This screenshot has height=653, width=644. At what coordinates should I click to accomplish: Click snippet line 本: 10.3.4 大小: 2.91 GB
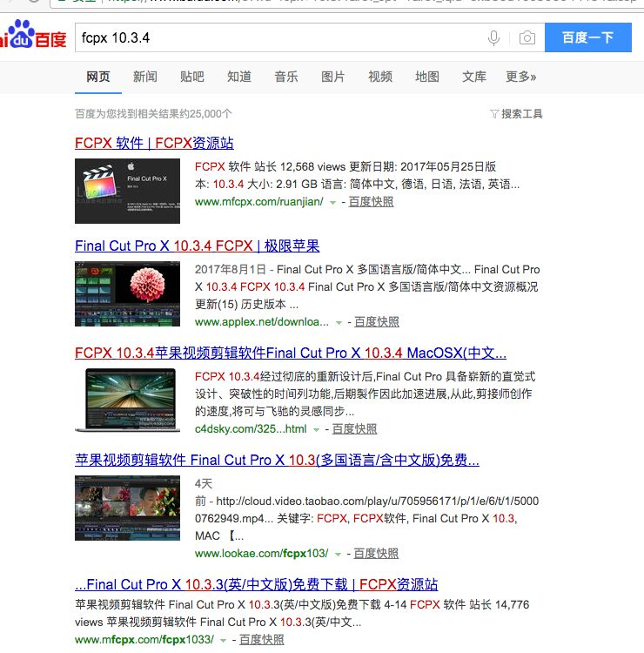tap(357, 184)
